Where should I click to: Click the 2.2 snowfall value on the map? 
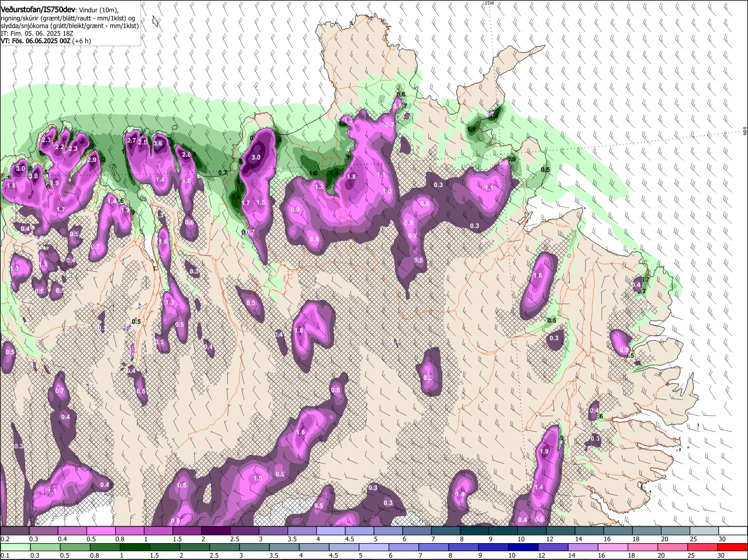[60, 147]
